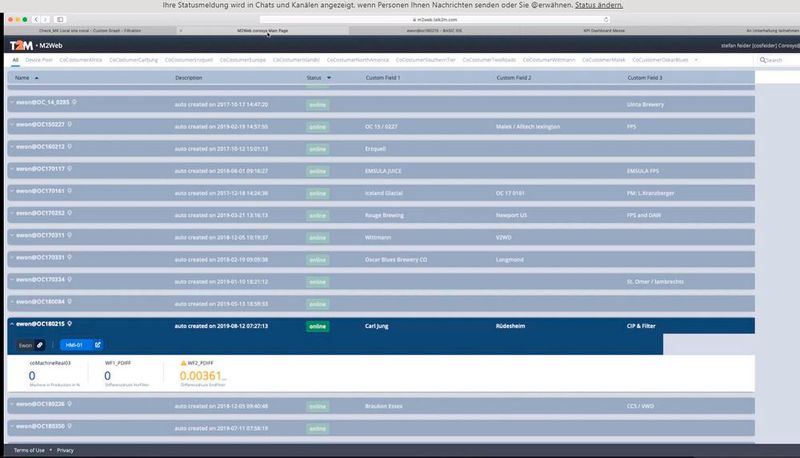The image size is (800, 458).
Task: Click the T2M logo in header
Action: pyautogui.click(x=18, y=45)
